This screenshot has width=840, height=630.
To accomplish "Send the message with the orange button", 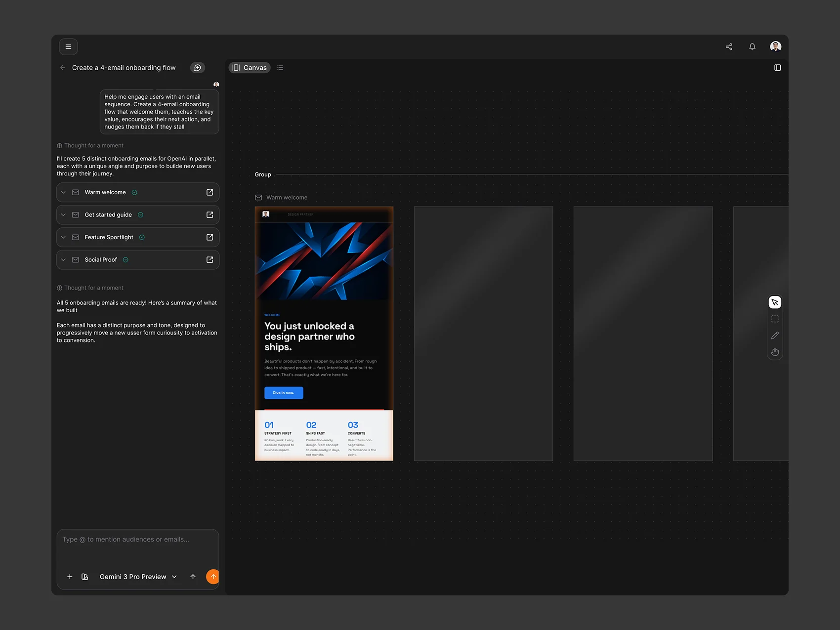I will point(213,577).
